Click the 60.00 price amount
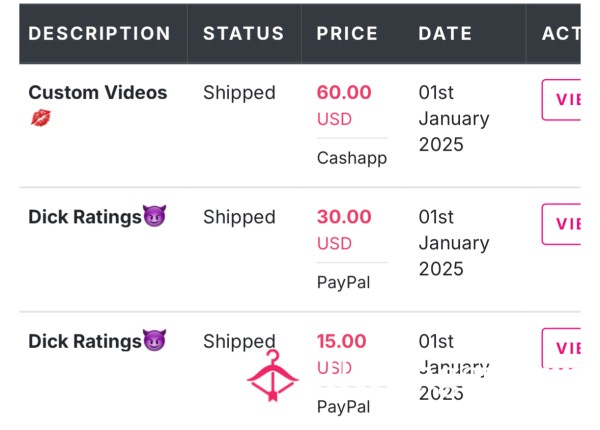The width and height of the screenshot is (600, 430). (x=344, y=92)
